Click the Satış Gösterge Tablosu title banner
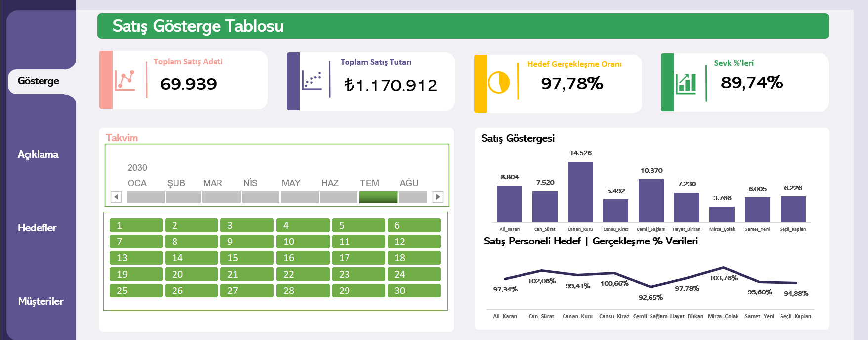868x340 pixels. click(x=463, y=26)
